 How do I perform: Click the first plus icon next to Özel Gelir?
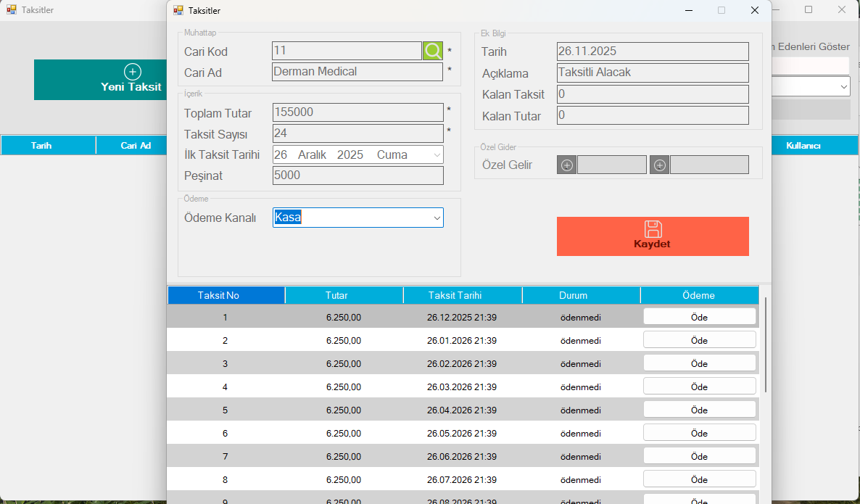pos(566,165)
